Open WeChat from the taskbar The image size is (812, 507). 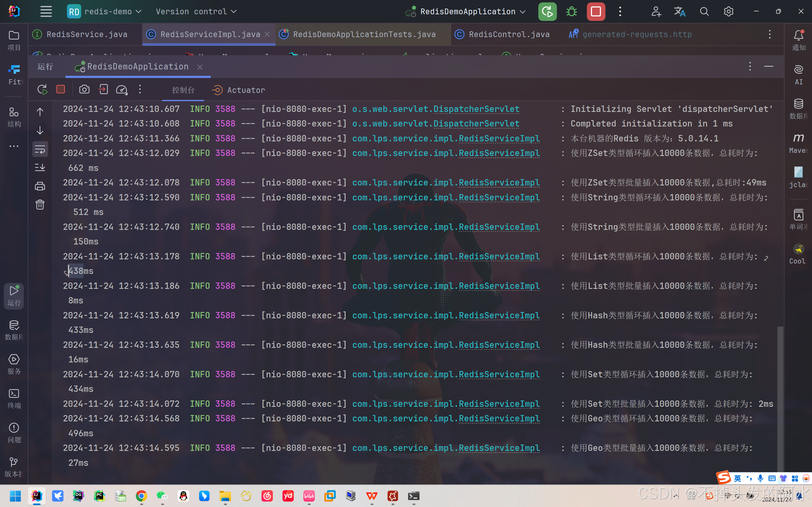(162, 496)
